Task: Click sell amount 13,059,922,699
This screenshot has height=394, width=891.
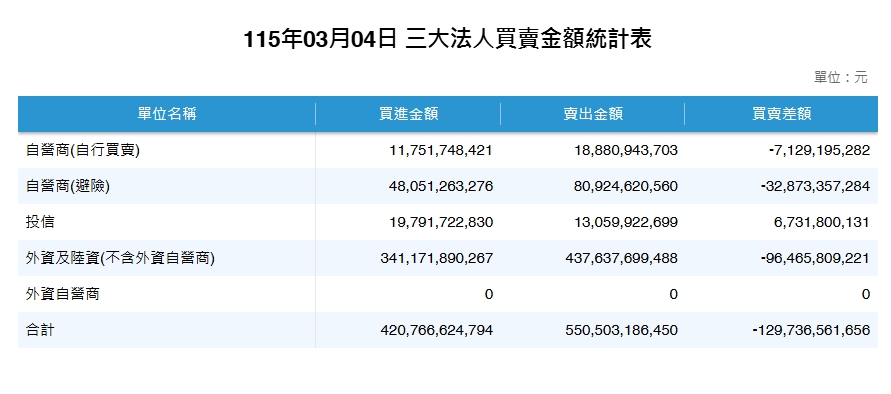Action: [626, 222]
